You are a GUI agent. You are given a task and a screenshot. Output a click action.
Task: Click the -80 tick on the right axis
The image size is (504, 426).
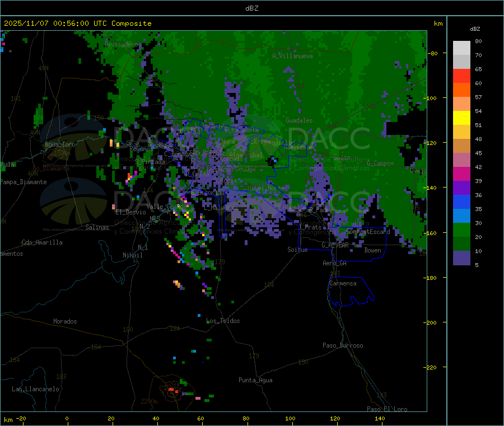pos(432,54)
